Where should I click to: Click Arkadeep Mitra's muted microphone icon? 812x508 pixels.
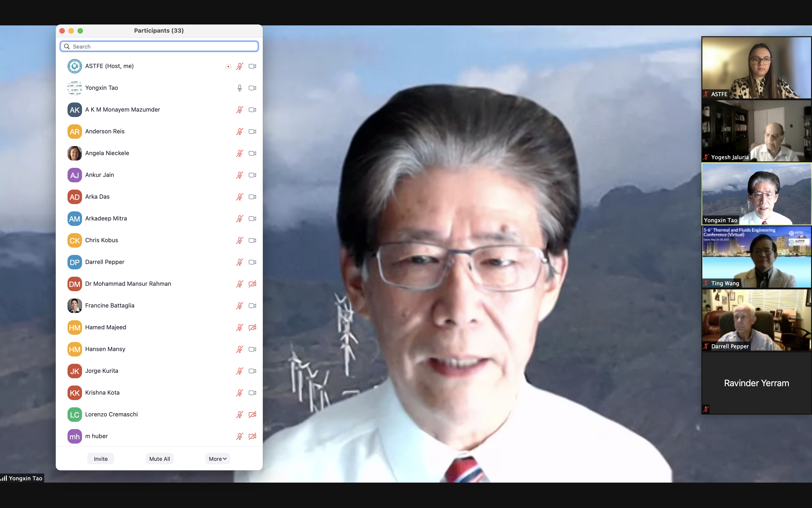tap(239, 219)
